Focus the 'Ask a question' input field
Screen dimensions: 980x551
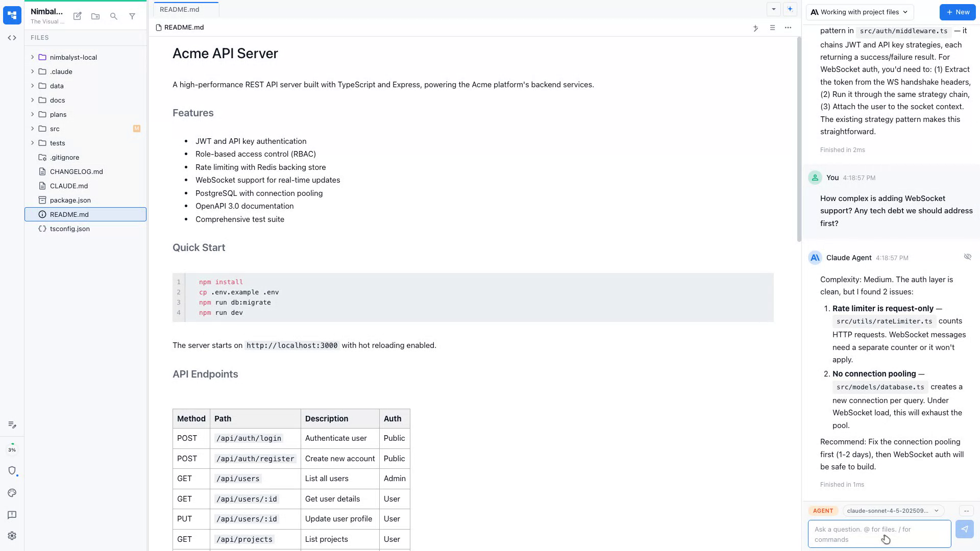coord(879,534)
